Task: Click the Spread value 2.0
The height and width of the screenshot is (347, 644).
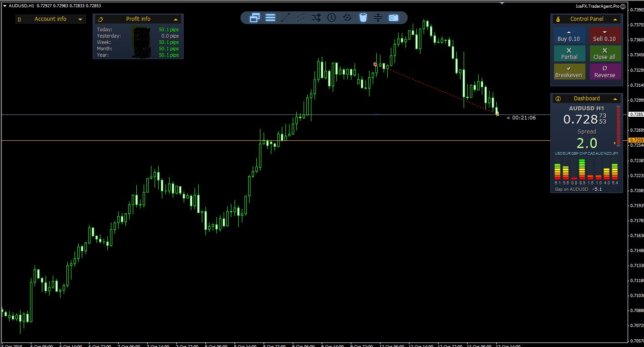Action: pyautogui.click(x=587, y=143)
